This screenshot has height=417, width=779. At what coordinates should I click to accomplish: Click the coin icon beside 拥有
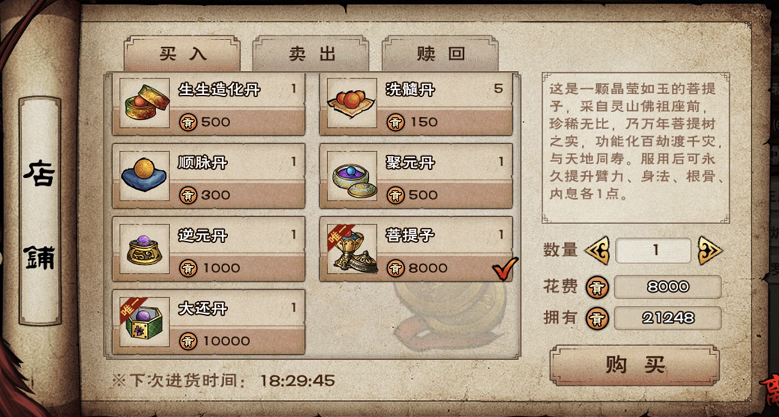(x=597, y=318)
